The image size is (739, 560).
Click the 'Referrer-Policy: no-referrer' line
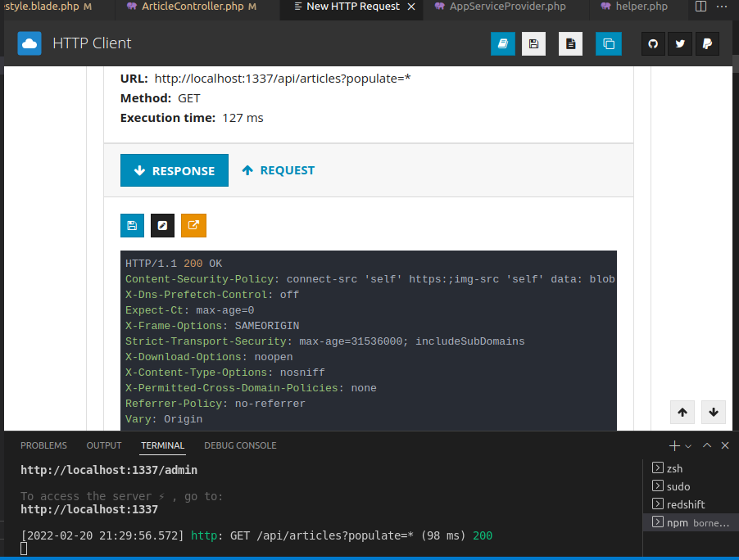215,404
